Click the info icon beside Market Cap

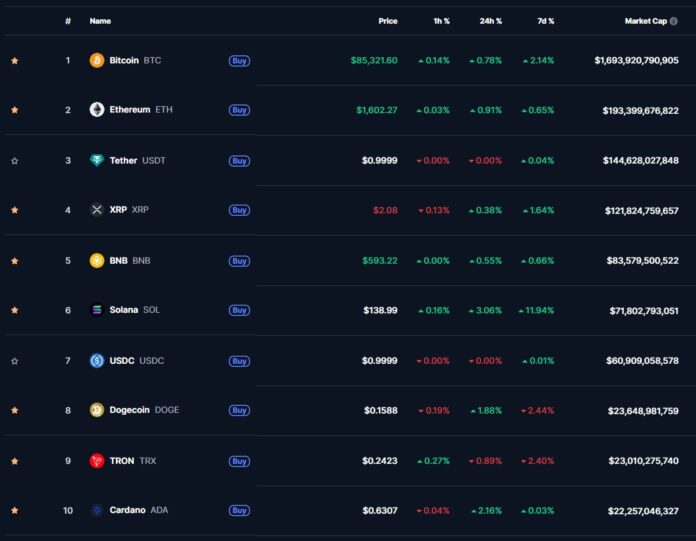click(x=674, y=21)
